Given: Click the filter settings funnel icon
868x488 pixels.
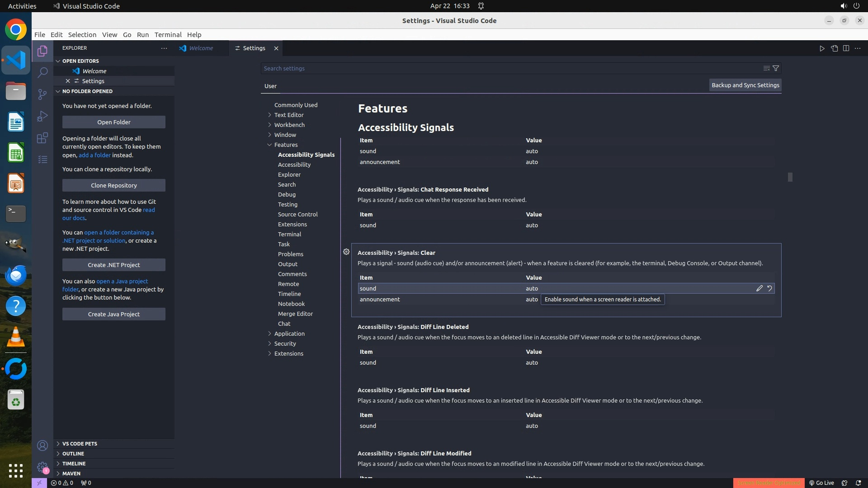Looking at the screenshot, I should 776,68.
